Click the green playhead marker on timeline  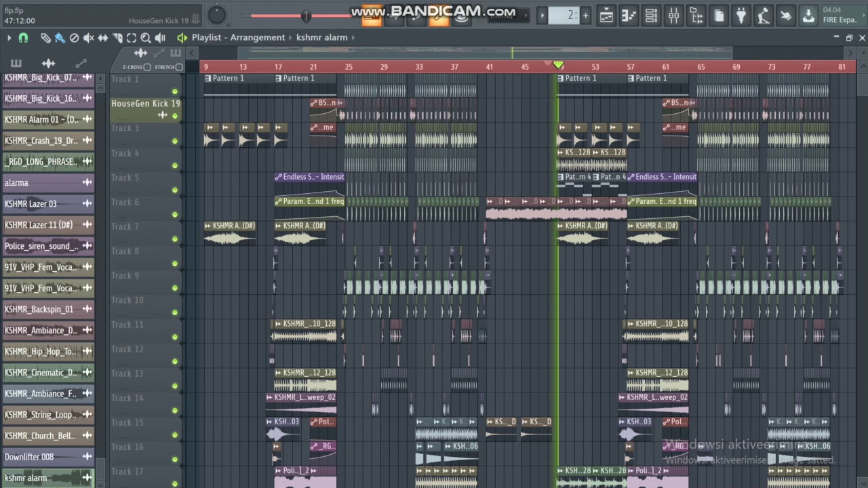coord(558,64)
